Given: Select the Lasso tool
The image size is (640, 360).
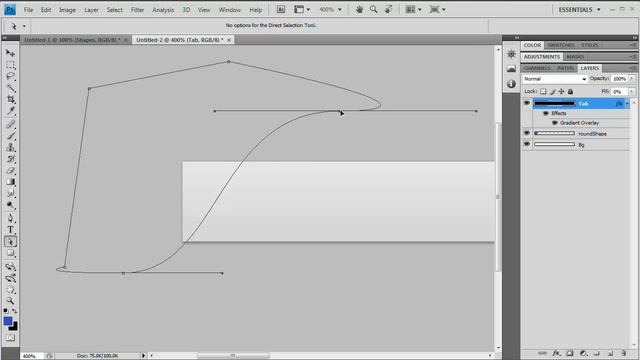Looking at the screenshot, I should (10, 76).
